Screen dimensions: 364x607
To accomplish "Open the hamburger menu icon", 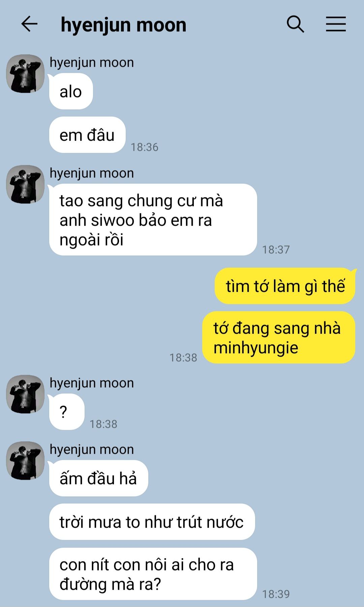I will (x=336, y=24).
